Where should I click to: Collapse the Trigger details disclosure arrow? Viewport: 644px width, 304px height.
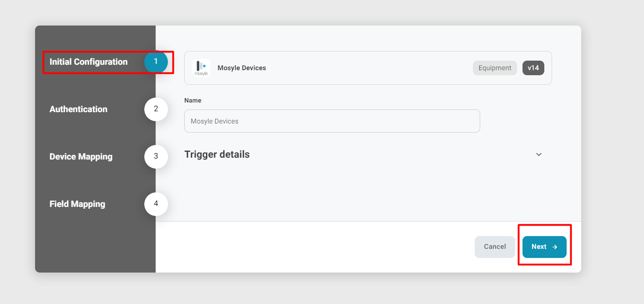click(538, 155)
